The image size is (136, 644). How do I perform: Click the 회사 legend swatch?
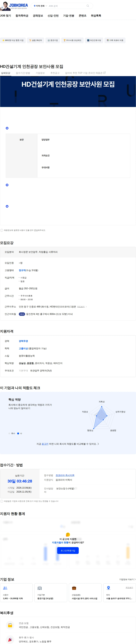pyautogui.click(x=9, y=433)
